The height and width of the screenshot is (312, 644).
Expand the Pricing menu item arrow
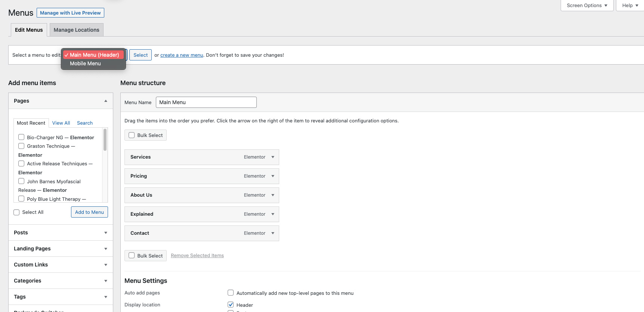pos(273,176)
